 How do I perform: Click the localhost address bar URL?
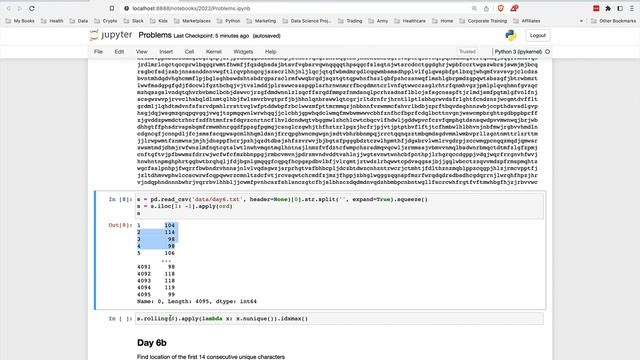191,8
